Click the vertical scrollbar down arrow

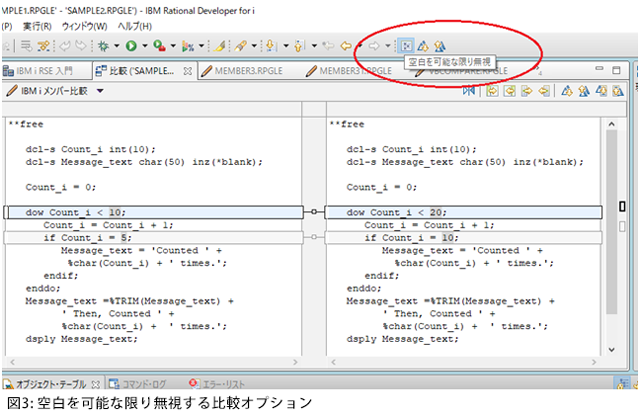611,349
